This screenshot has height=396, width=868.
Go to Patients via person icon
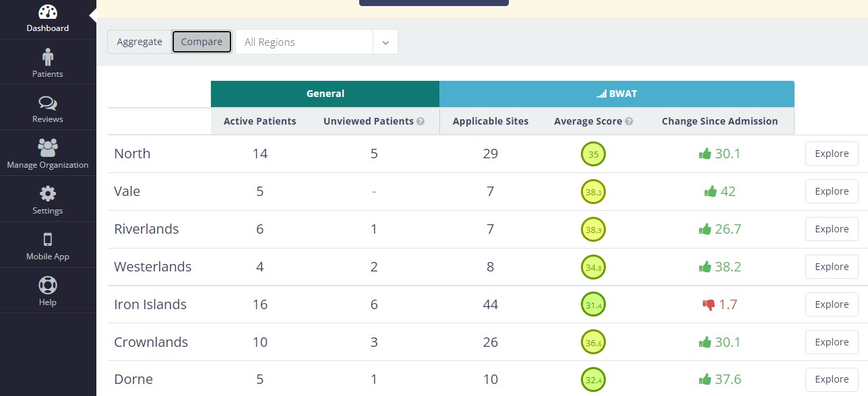coord(48,57)
